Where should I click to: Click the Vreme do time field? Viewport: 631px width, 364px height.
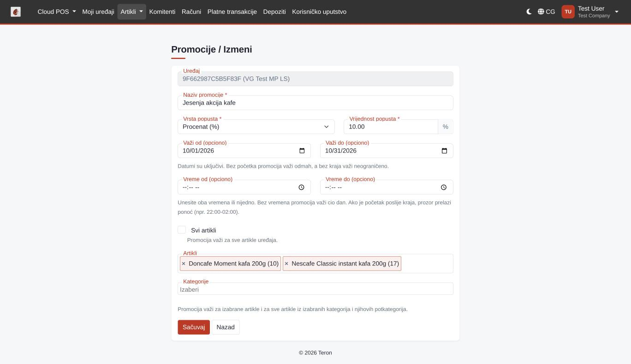click(387, 187)
